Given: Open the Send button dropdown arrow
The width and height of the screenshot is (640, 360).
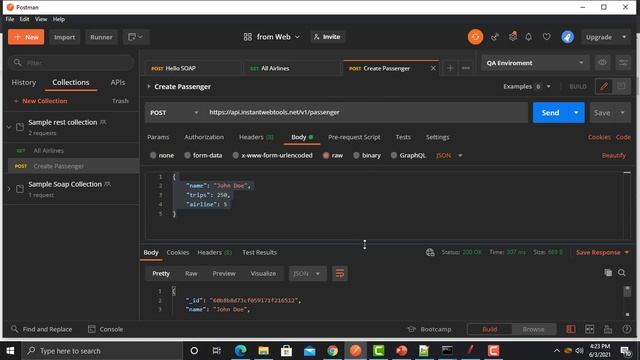Looking at the screenshot, I should pyautogui.click(x=576, y=113).
